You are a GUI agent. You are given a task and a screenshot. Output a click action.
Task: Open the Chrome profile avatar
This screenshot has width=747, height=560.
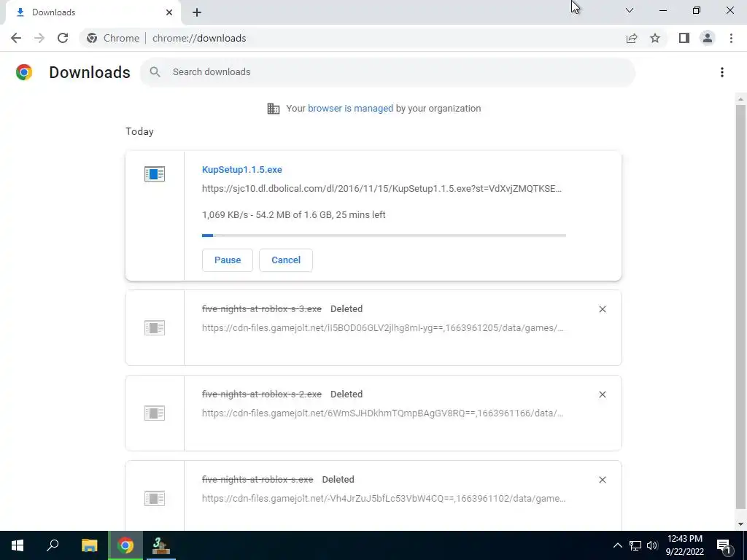pos(708,38)
